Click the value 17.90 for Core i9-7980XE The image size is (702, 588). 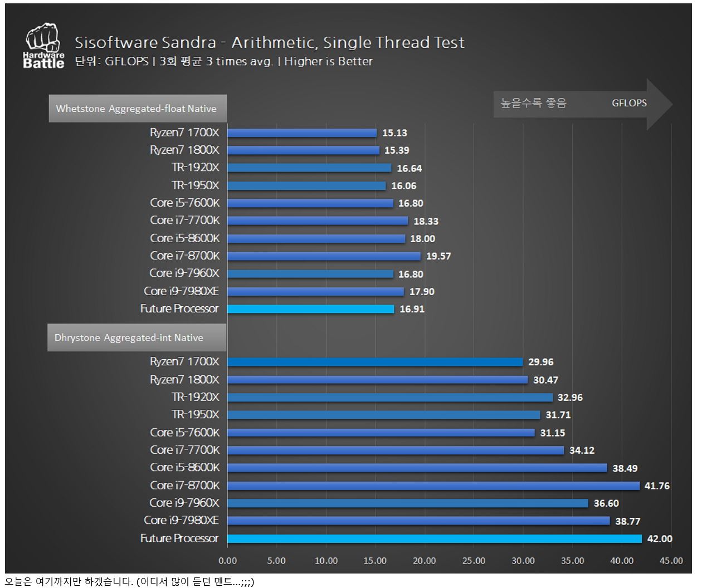click(422, 292)
